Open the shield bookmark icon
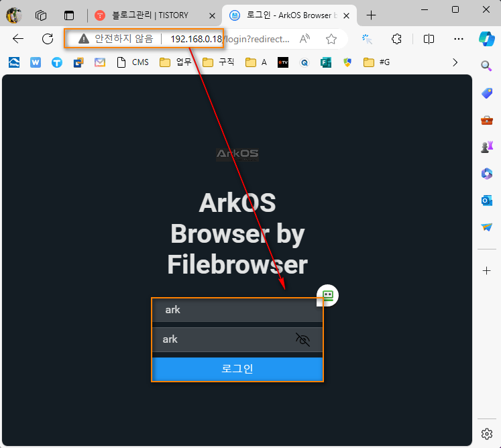The height and width of the screenshot is (448, 501). 347,62
